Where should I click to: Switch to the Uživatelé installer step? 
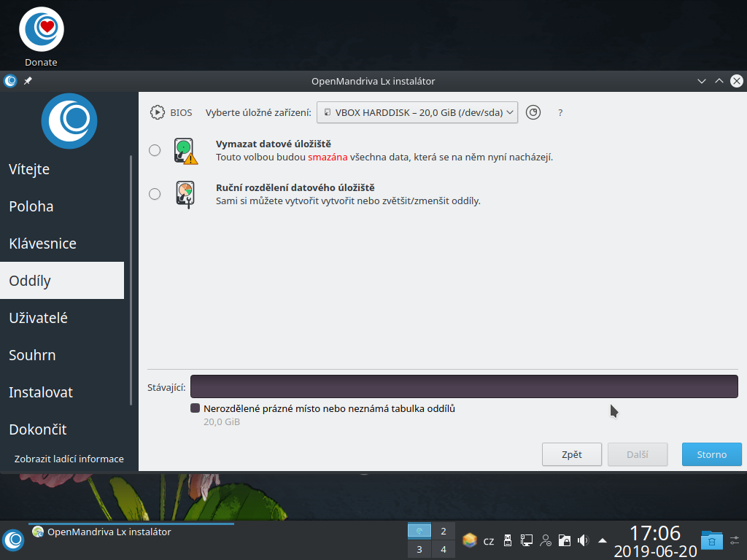tap(40, 318)
